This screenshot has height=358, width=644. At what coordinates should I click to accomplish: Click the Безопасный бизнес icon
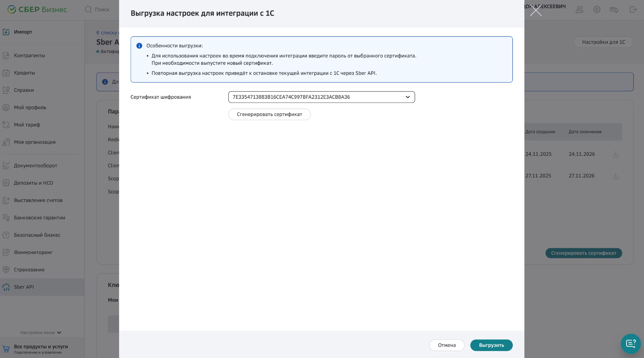[x=6, y=235]
